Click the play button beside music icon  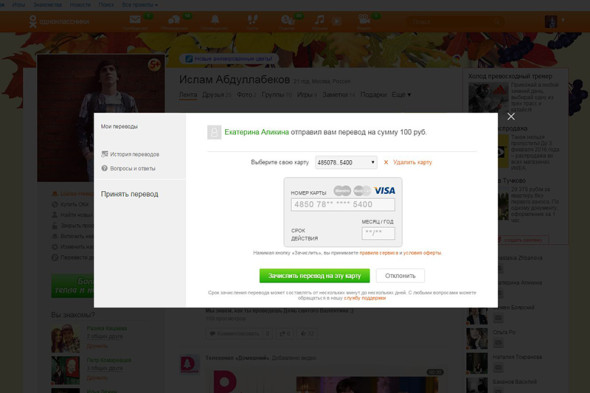click(336, 21)
